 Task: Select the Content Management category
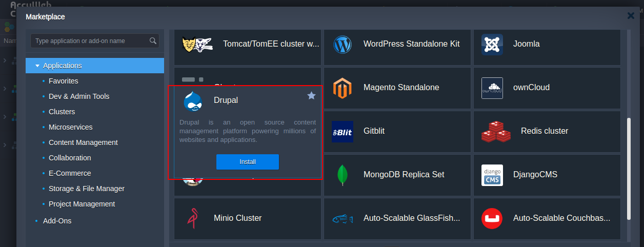click(83, 142)
